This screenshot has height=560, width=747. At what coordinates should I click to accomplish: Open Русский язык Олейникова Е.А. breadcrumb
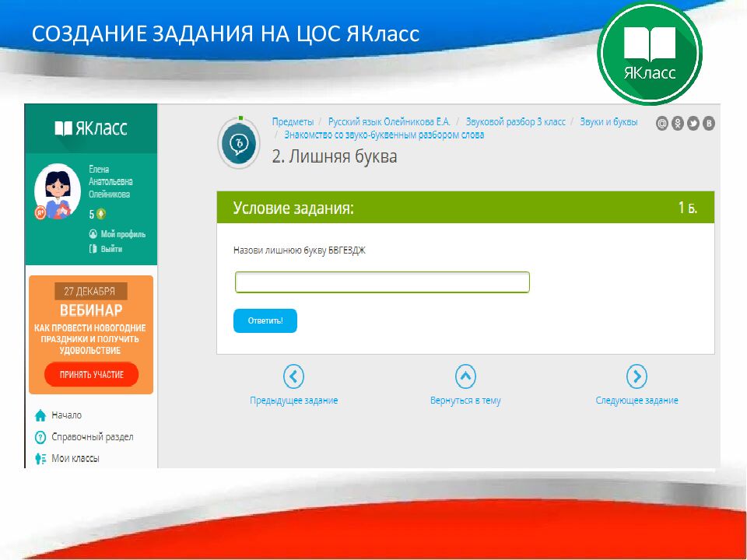389,121
